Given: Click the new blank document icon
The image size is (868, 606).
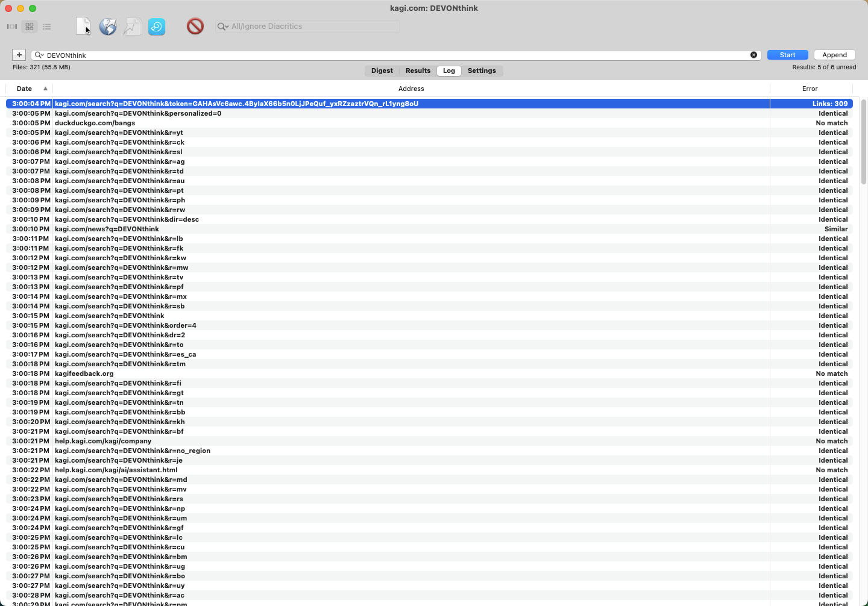Looking at the screenshot, I should click(x=83, y=27).
